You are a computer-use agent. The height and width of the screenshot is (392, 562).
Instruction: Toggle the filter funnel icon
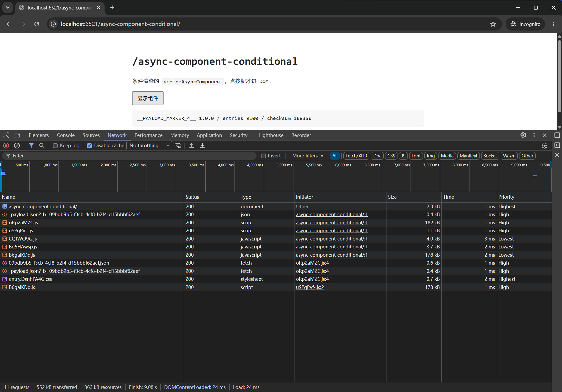click(31, 146)
